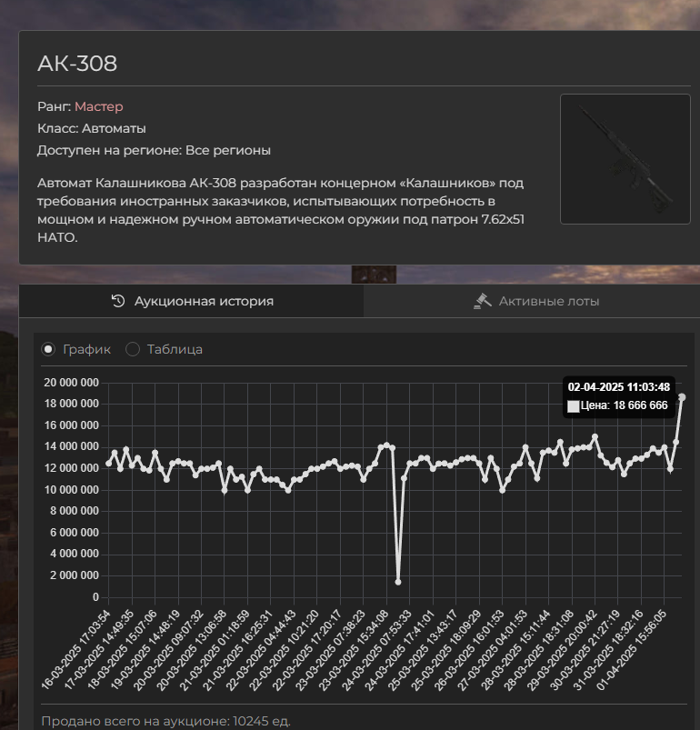The height and width of the screenshot is (730, 700).
Task: Click the lowest price dip point on the chart
Action: coord(398,582)
